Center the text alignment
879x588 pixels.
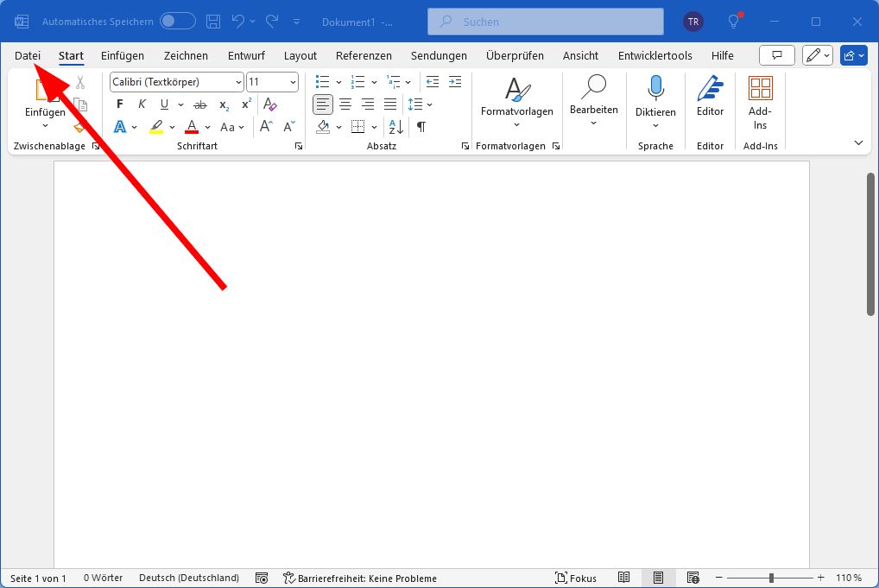[x=345, y=104]
